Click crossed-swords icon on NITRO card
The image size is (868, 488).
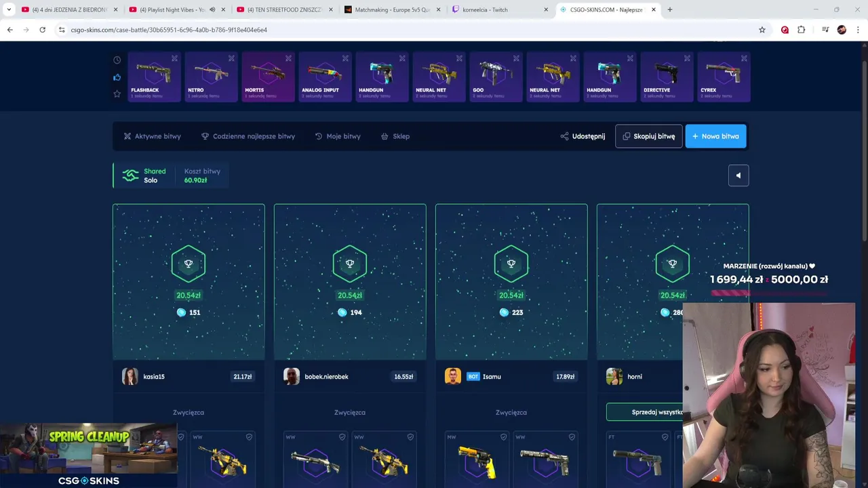(x=231, y=58)
